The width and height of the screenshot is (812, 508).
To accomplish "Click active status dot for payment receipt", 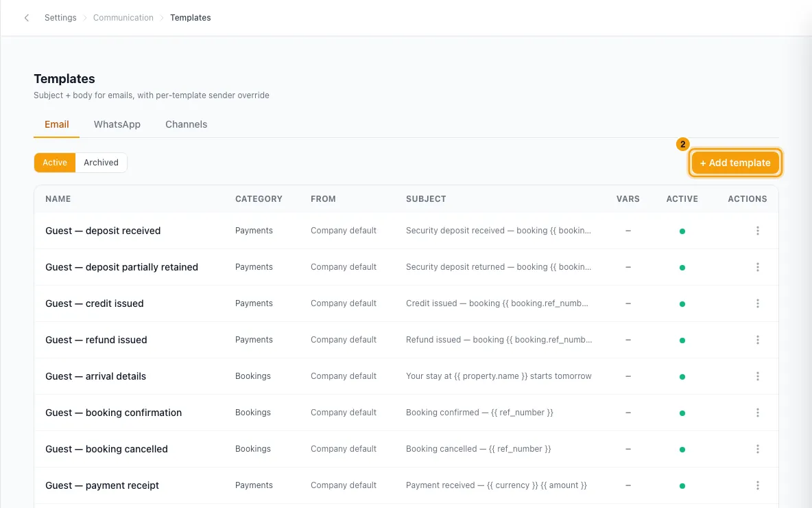I will (x=682, y=486).
